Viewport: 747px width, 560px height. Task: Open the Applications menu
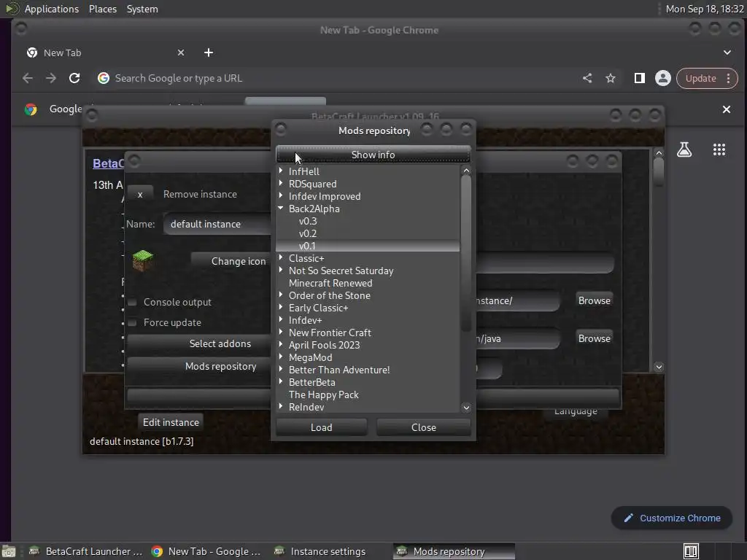[52, 9]
